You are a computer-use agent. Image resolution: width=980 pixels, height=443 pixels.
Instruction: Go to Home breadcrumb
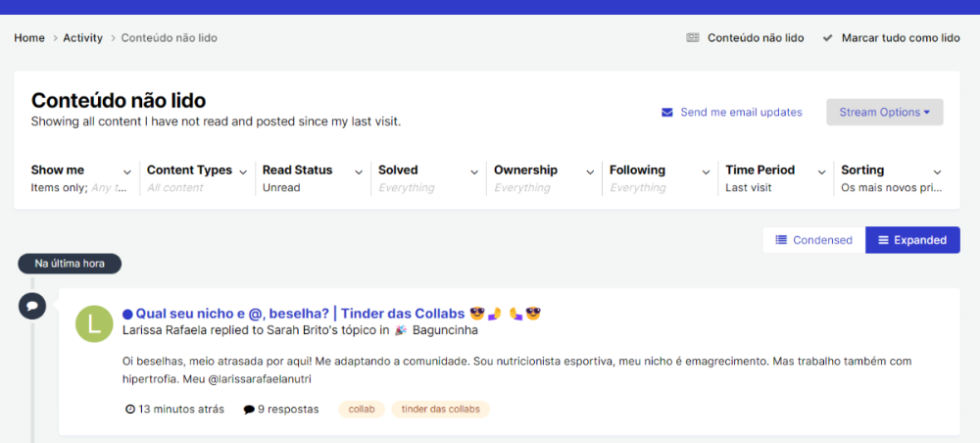pos(29,38)
